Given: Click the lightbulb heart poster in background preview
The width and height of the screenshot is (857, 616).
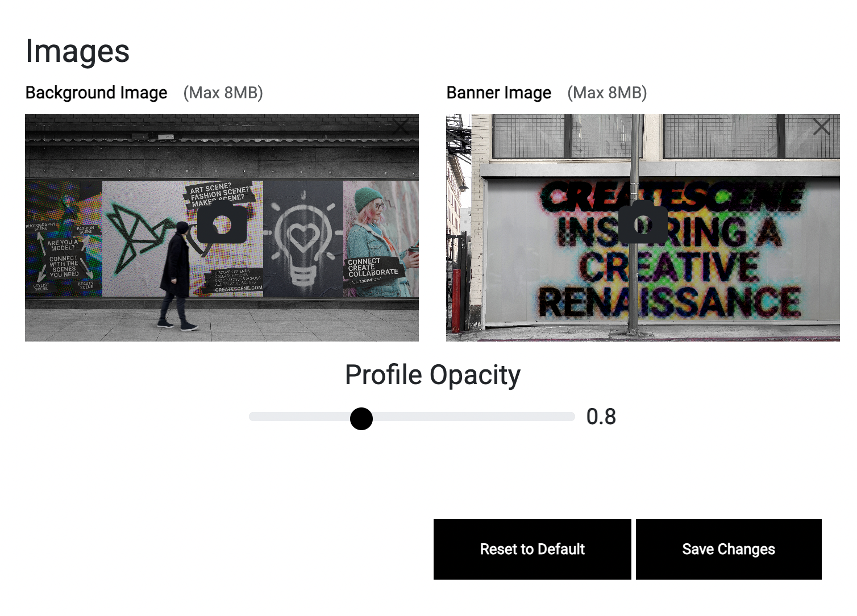Looking at the screenshot, I should point(303,239).
